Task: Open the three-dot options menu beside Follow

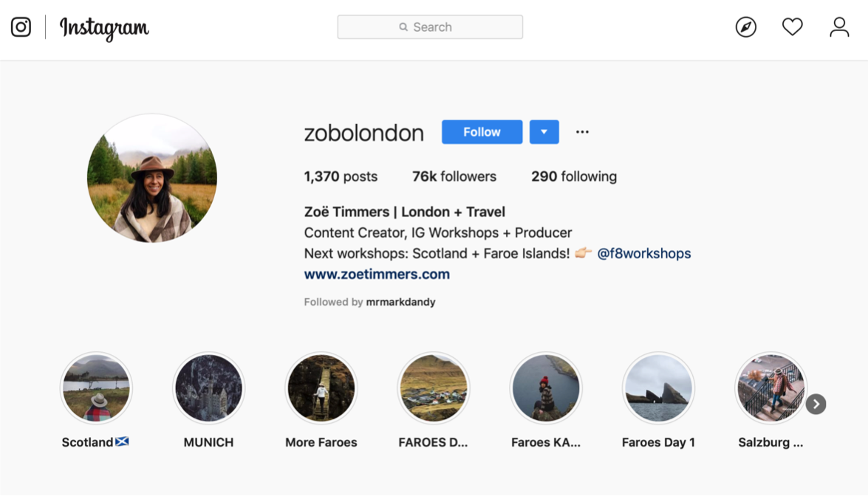Action: [x=582, y=131]
